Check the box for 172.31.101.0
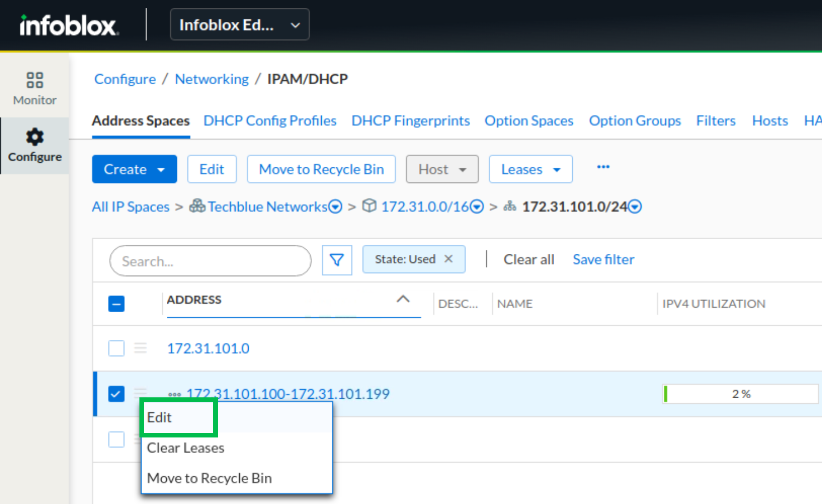This screenshot has height=504, width=822. tap(116, 348)
